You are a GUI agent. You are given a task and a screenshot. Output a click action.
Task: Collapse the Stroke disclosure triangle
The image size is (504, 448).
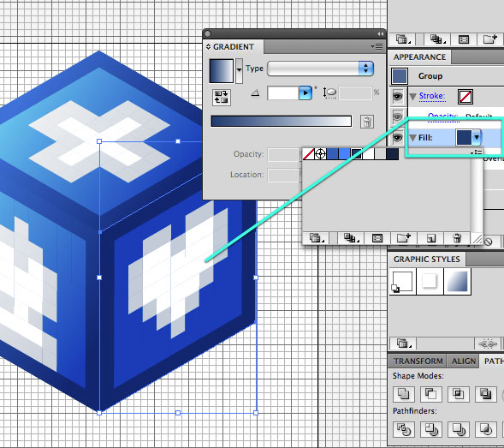click(x=413, y=96)
